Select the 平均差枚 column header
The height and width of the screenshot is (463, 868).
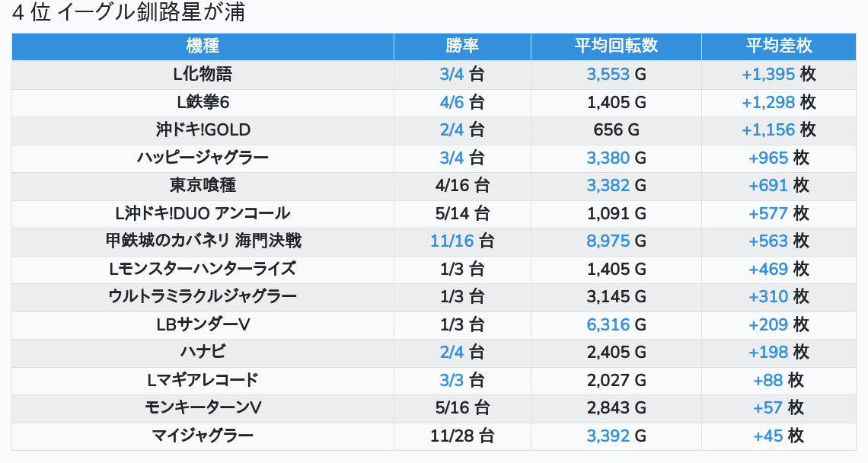(779, 46)
